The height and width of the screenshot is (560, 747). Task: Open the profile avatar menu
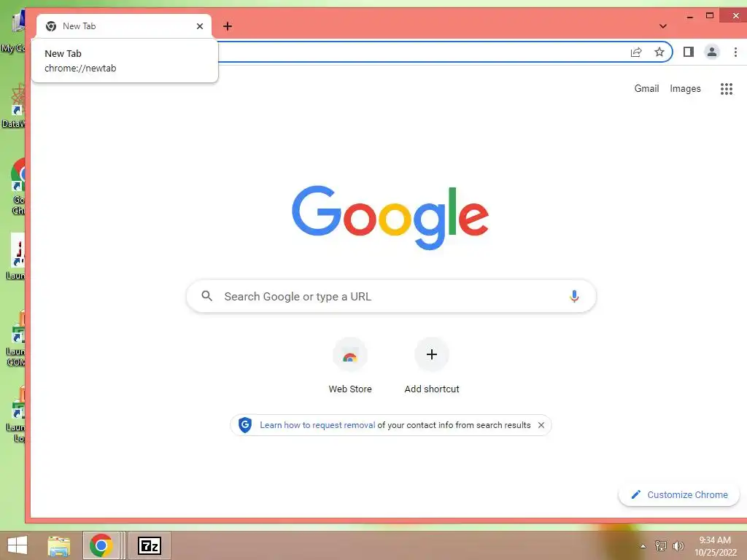[712, 52]
